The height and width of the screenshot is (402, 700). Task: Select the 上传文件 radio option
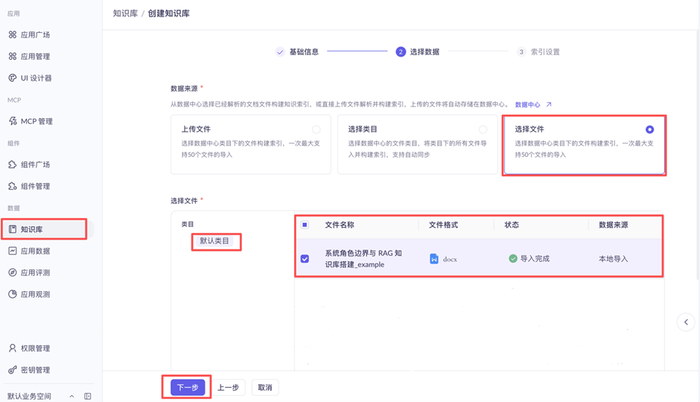[x=316, y=130]
